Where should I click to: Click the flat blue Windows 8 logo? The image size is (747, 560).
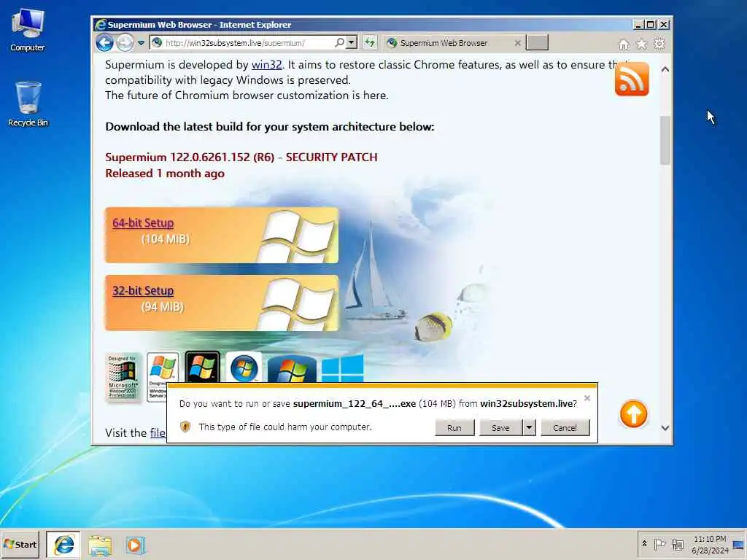(x=343, y=368)
